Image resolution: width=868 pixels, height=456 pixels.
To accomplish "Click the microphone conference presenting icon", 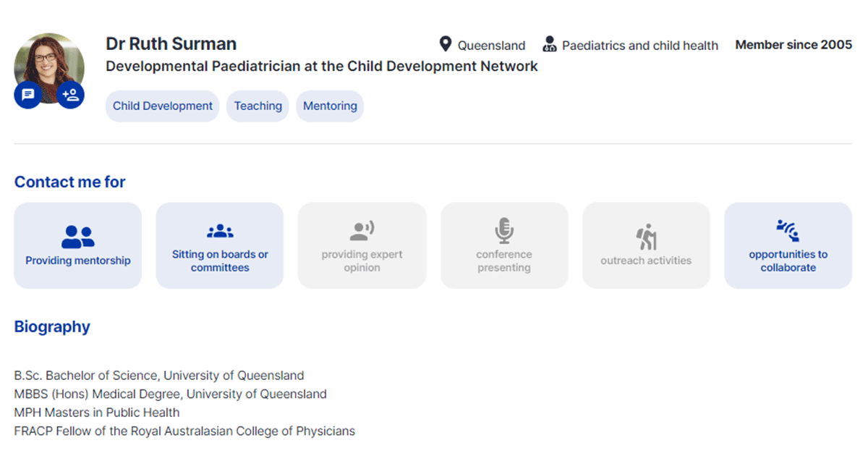I will pyautogui.click(x=504, y=231).
